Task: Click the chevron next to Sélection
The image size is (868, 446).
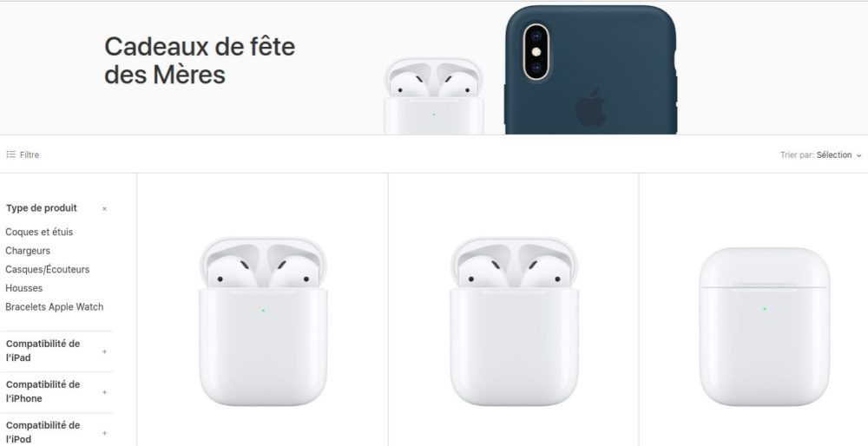Action: tap(858, 155)
